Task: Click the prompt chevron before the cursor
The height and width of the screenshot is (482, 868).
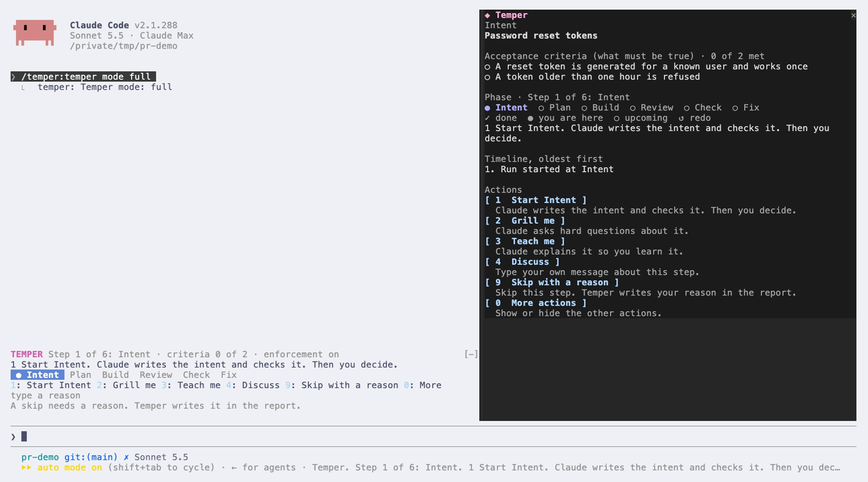Action: coord(13,437)
